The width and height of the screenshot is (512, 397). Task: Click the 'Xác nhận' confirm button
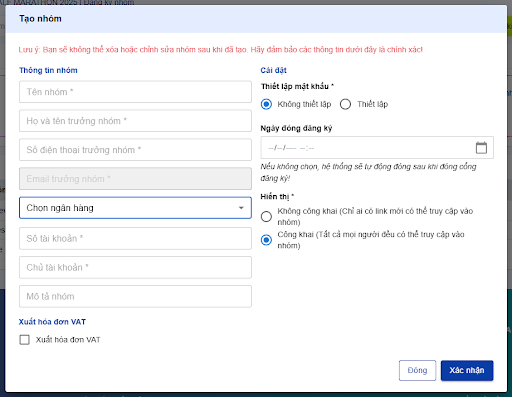[467, 370]
